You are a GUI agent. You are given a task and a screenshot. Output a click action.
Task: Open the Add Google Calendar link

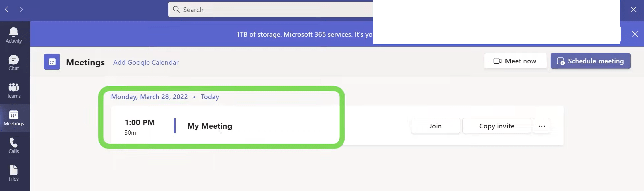pyautogui.click(x=146, y=62)
